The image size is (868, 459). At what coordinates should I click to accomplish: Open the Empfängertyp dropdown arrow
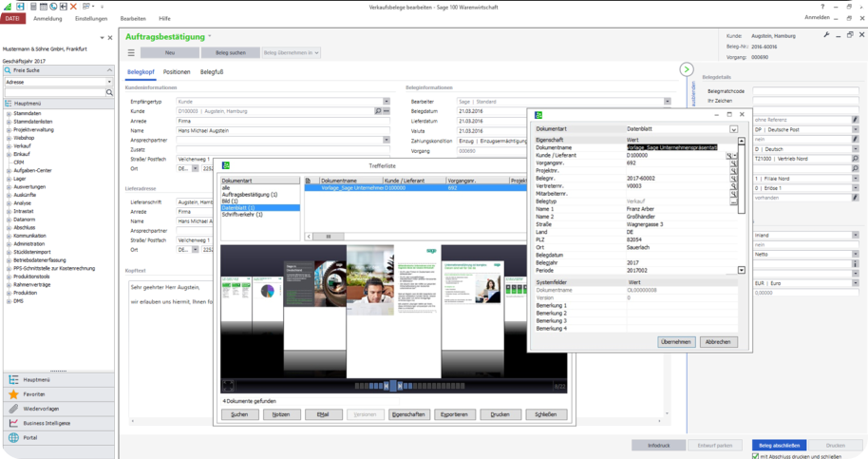[387, 102]
